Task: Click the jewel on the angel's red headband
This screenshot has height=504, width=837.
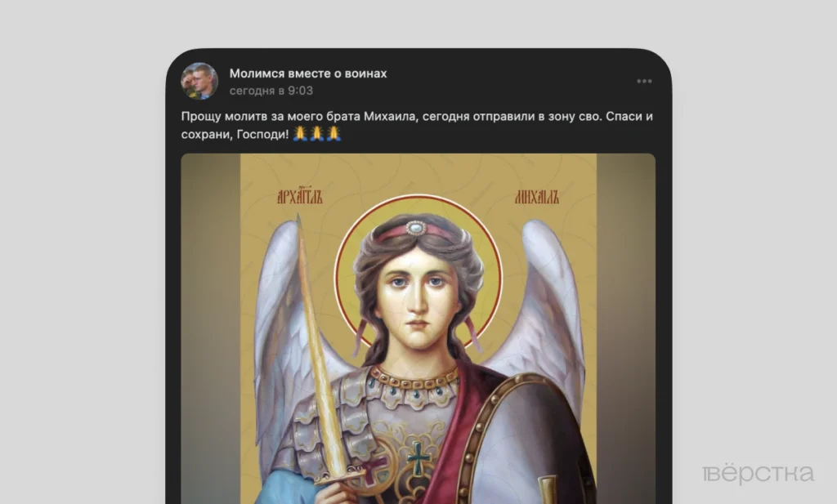Action: [416, 229]
